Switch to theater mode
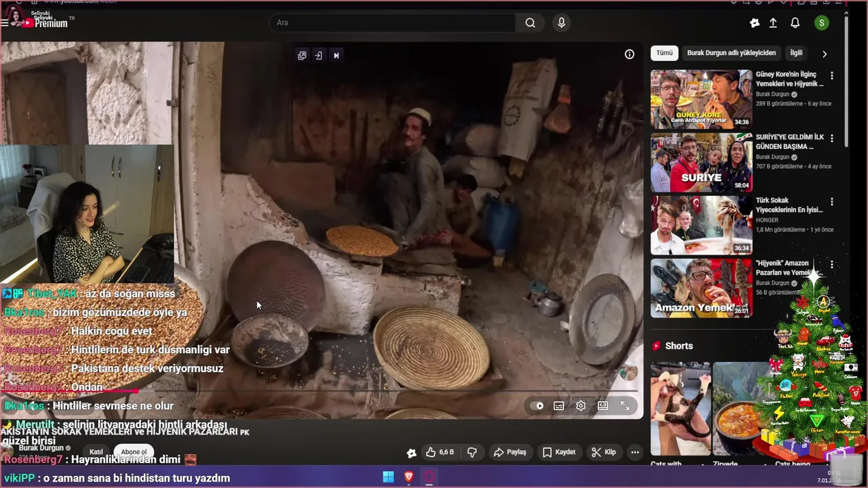This screenshot has height=488, width=868. 603,406
